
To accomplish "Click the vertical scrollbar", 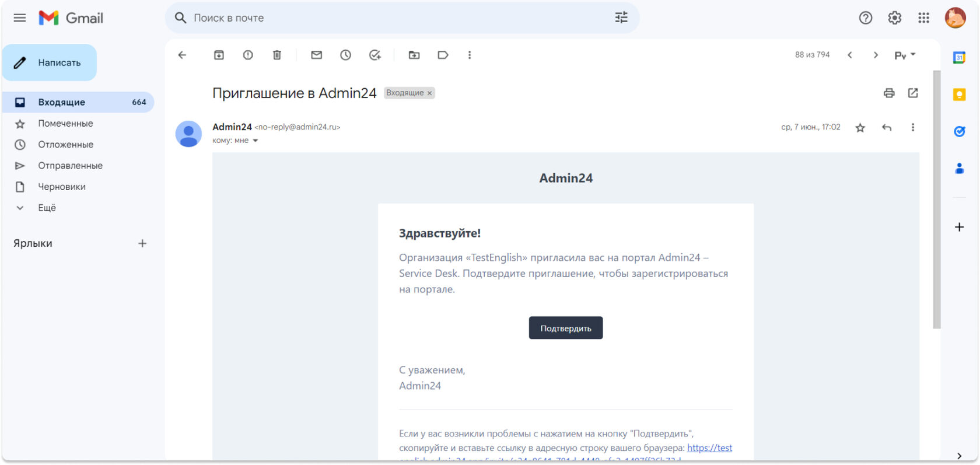I will click(937, 200).
